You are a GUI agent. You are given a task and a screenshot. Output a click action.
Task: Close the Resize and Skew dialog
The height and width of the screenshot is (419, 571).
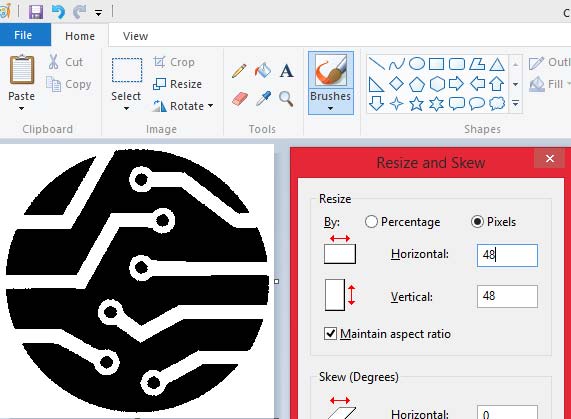550,158
